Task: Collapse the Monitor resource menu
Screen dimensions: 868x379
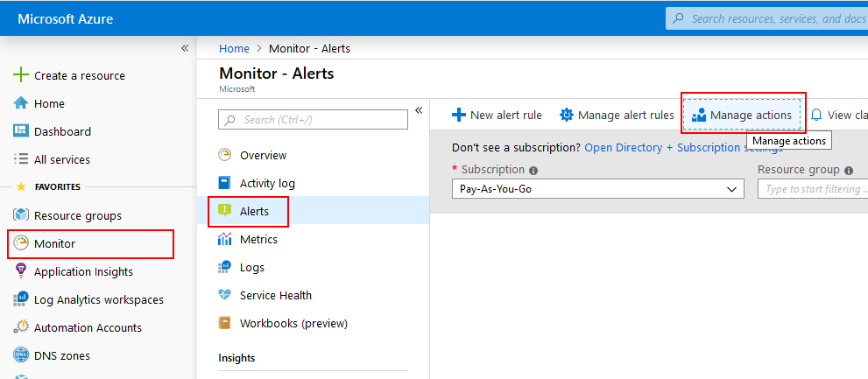Action: [x=419, y=110]
